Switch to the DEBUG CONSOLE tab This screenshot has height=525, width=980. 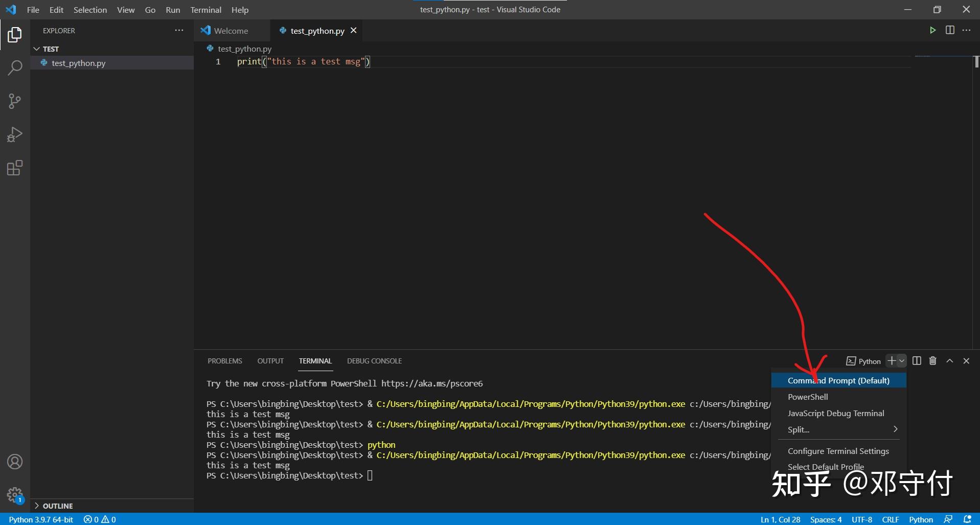[374, 361]
